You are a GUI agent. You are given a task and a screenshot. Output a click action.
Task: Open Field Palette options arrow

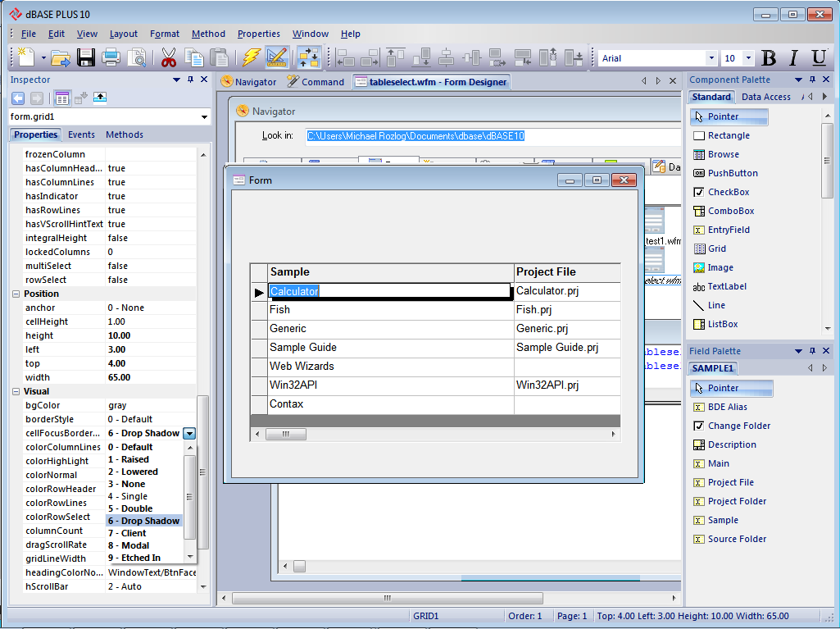point(798,351)
